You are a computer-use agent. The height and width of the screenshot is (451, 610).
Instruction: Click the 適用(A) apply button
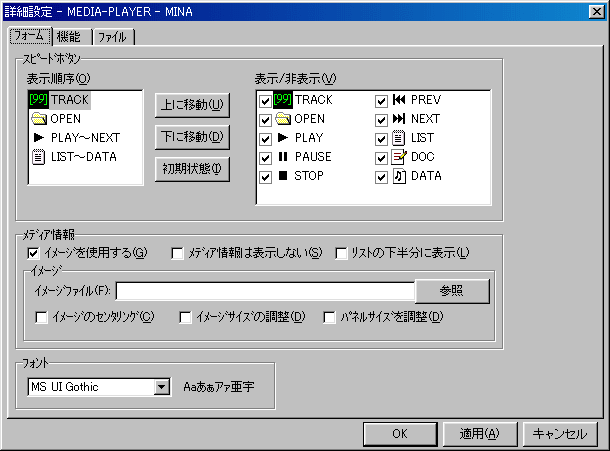tap(480, 434)
